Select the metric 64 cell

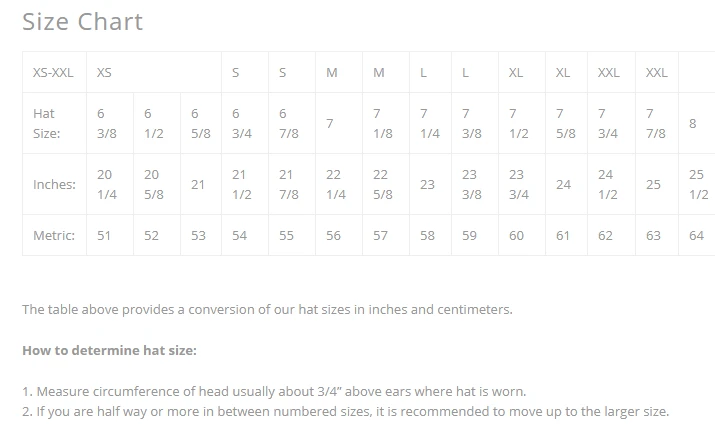click(697, 236)
